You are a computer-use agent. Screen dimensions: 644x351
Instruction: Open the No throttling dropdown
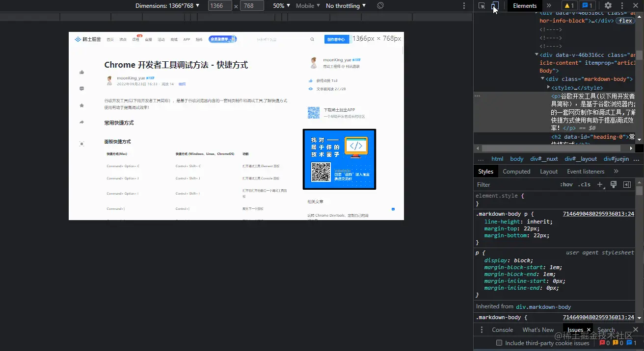[x=346, y=6]
